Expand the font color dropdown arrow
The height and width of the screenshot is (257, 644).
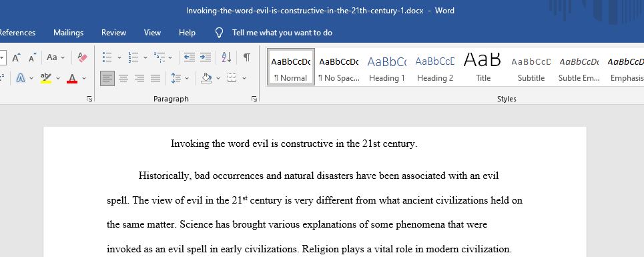click(x=84, y=78)
